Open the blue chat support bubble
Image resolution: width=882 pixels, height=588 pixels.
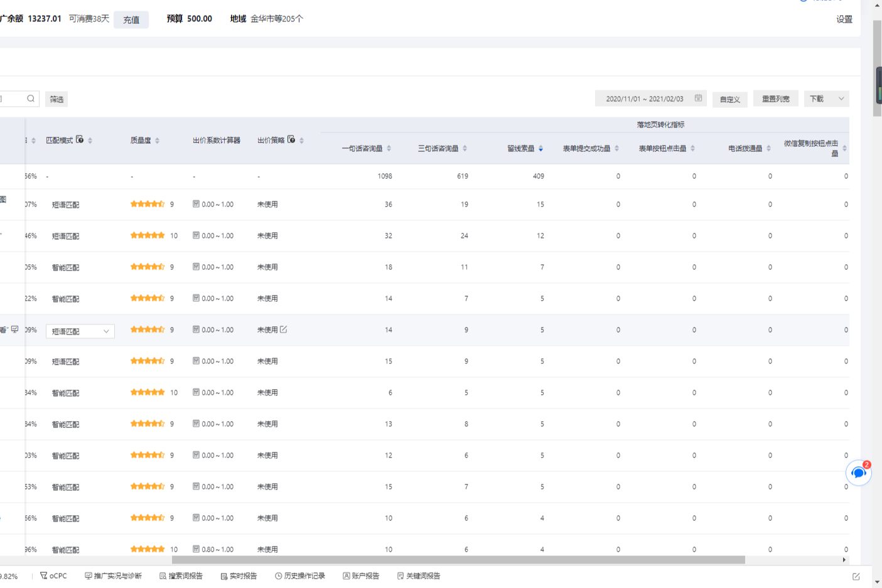click(858, 473)
